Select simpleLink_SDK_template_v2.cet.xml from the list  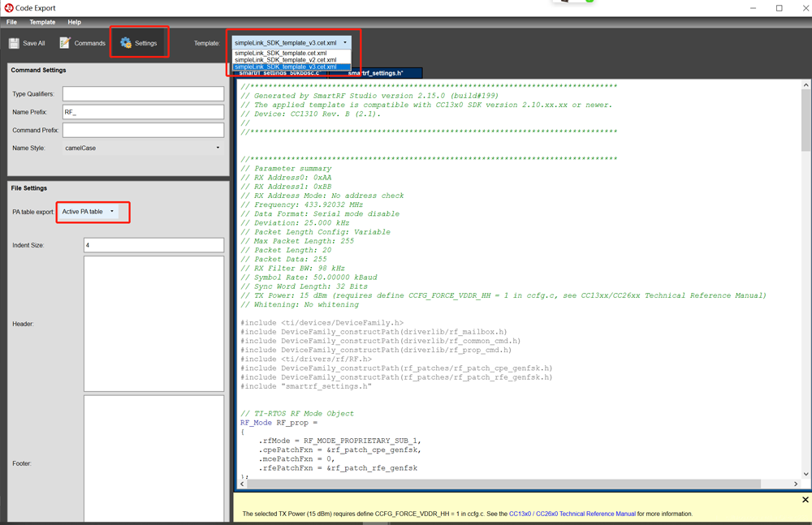coord(284,58)
